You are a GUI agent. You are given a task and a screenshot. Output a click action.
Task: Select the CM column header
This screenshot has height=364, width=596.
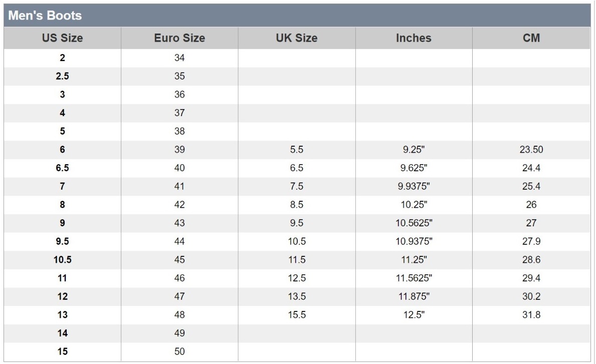click(x=531, y=38)
